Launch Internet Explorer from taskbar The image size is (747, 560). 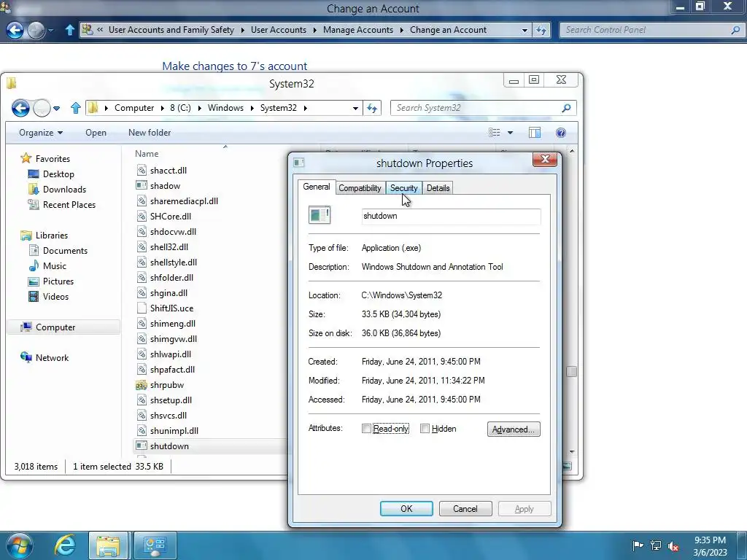point(64,545)
